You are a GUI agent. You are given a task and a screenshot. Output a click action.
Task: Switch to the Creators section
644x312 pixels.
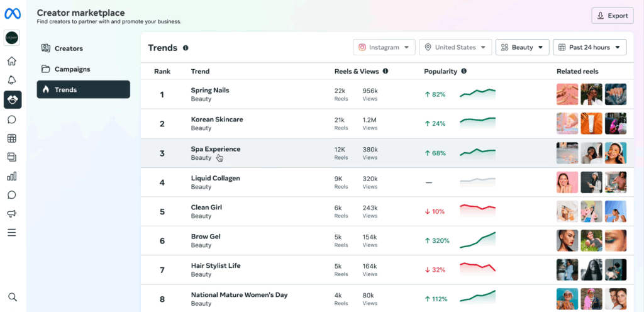(x=69, y=48)
